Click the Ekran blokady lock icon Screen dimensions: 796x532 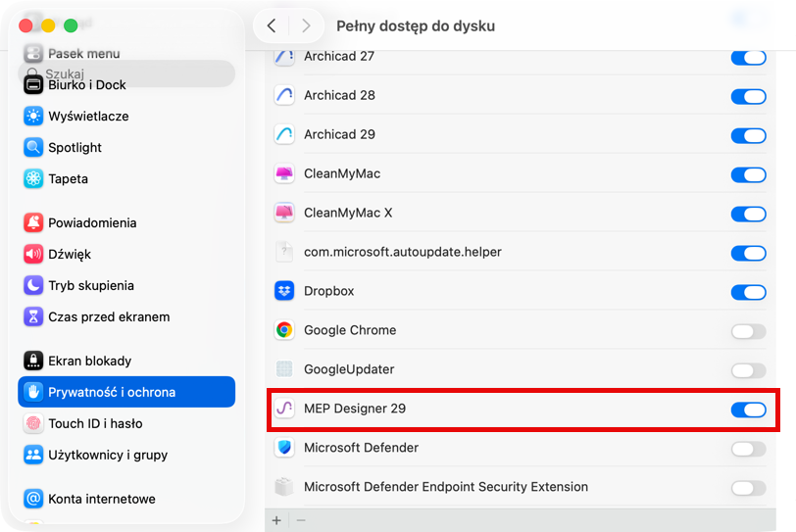coord(33,361)
